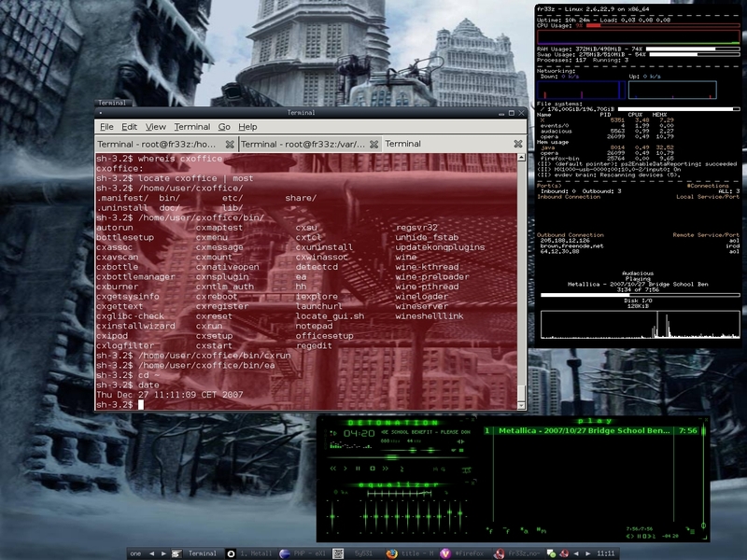Select Metallica track in playlist
The height and width of the screenshot is (560, 747).
click(591, 430)
